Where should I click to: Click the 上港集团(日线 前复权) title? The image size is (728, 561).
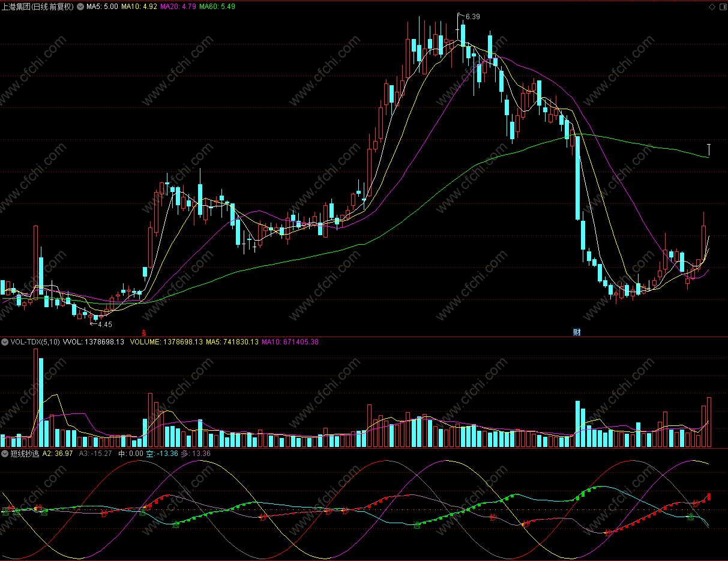(x=38, y=7)
